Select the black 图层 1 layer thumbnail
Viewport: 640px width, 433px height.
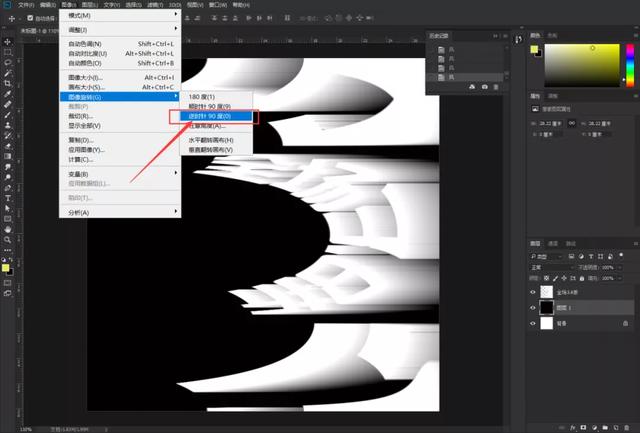(x=546, y=309)
